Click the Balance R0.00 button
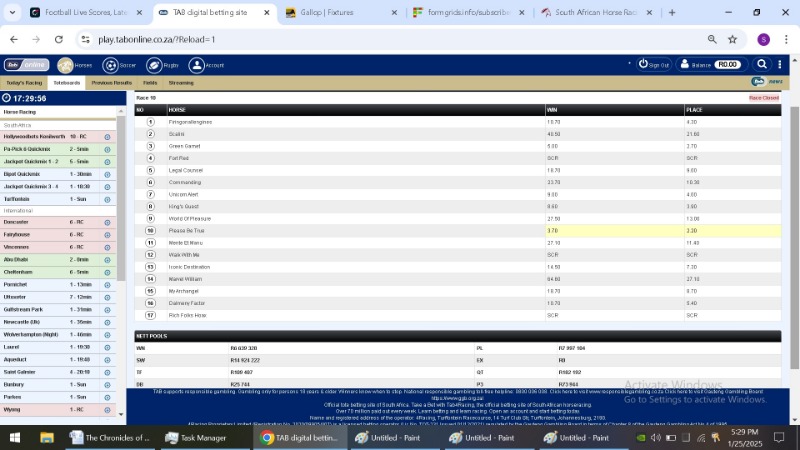Image resolution: width=800 pixels, height=450 pixels. click(x=714, y=64)
